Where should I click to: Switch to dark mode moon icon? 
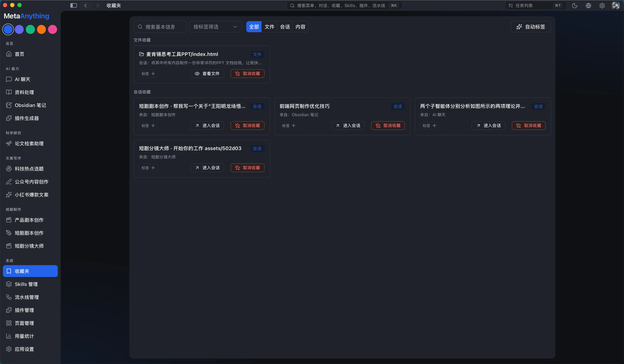coord(575,5)
